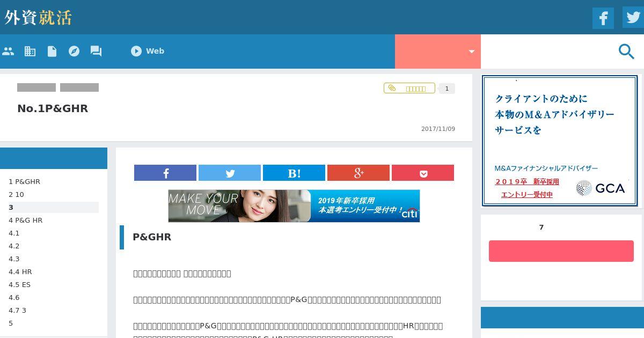This screenshot has width=644, height=338.
Task: Jump to contents item 4.7 3
Action: pos(17,310)
